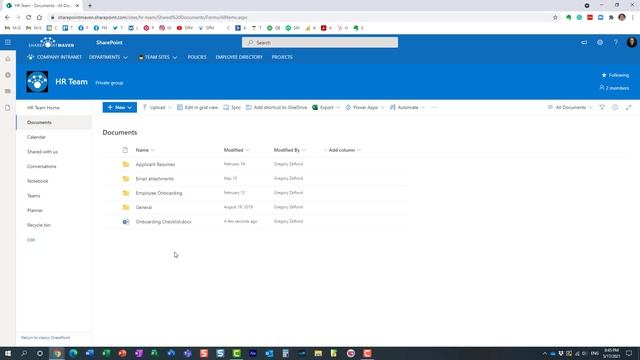Screen dimensions: 640x360
Task: Open the SharePoint app launcher waffle
Action: click(x=8, y=42)
